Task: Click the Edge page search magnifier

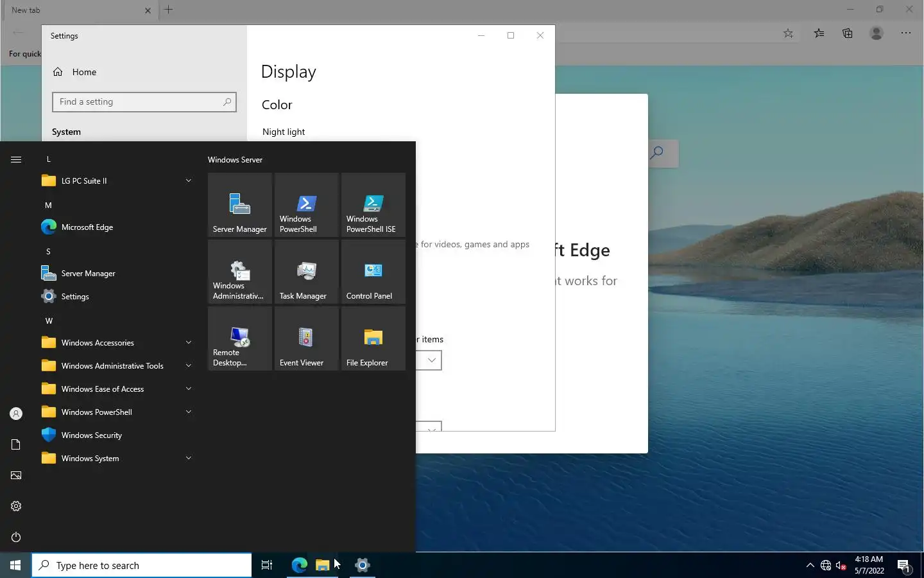Action: [x=657, y=153]
